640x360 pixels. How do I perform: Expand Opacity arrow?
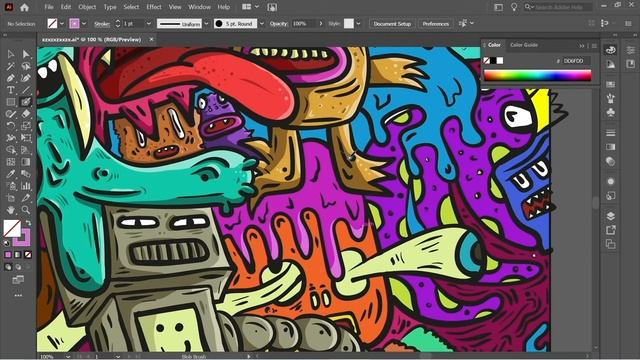pos(321,24)
